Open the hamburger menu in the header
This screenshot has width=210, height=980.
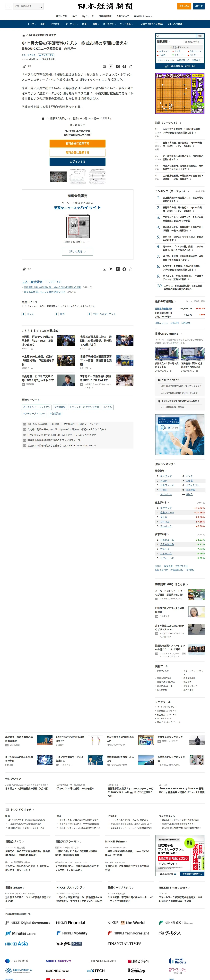click(8, 6)
